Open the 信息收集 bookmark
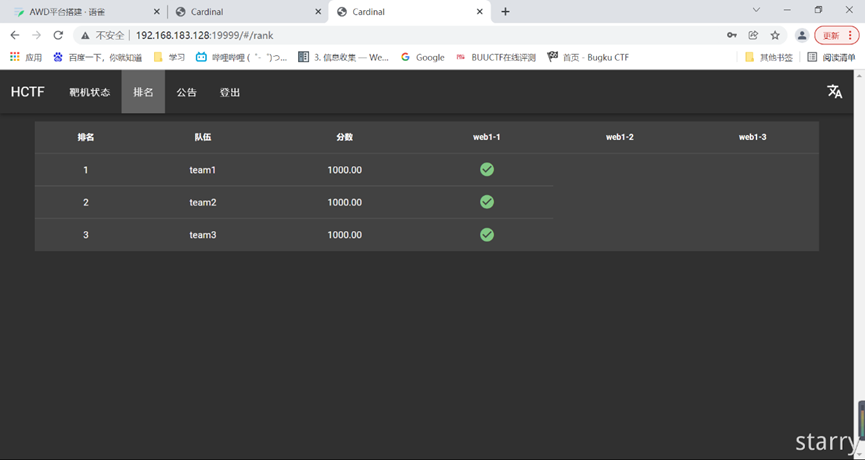The width and height of the screenshot is (865, 460). 343,57
